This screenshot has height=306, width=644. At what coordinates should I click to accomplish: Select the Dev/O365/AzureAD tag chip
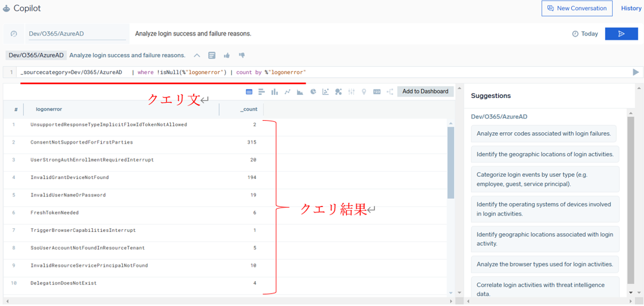tap(36, 55)
